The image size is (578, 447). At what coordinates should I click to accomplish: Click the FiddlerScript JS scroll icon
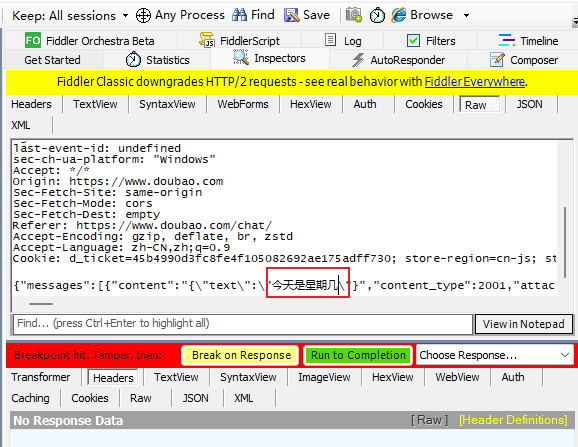(x=207, y=40)
